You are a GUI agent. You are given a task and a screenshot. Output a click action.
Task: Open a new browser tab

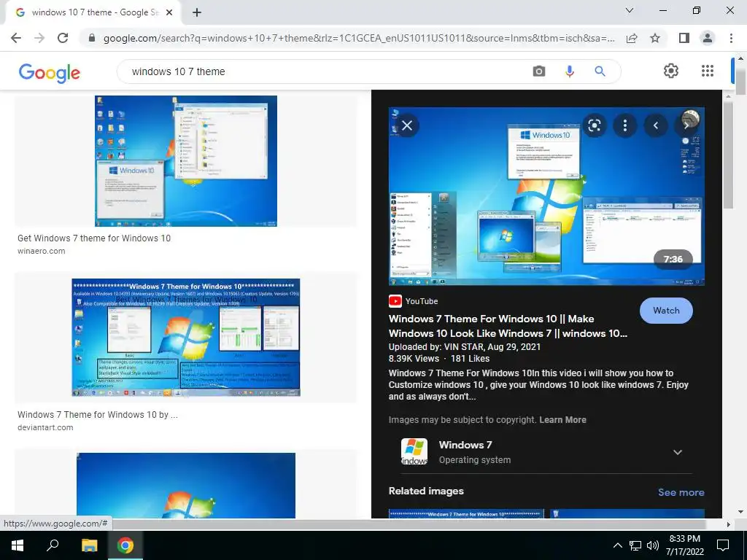(197, 12)
